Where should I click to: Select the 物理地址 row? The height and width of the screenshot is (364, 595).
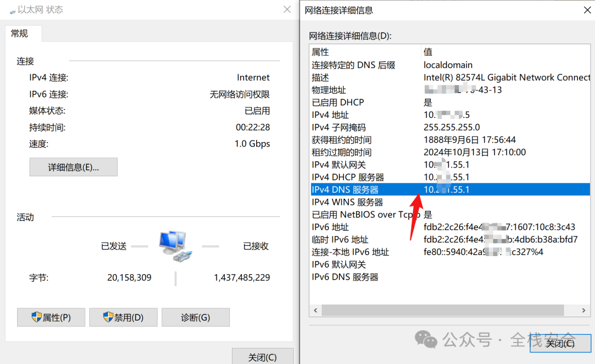pyautogui.click(x=450, y=90)
